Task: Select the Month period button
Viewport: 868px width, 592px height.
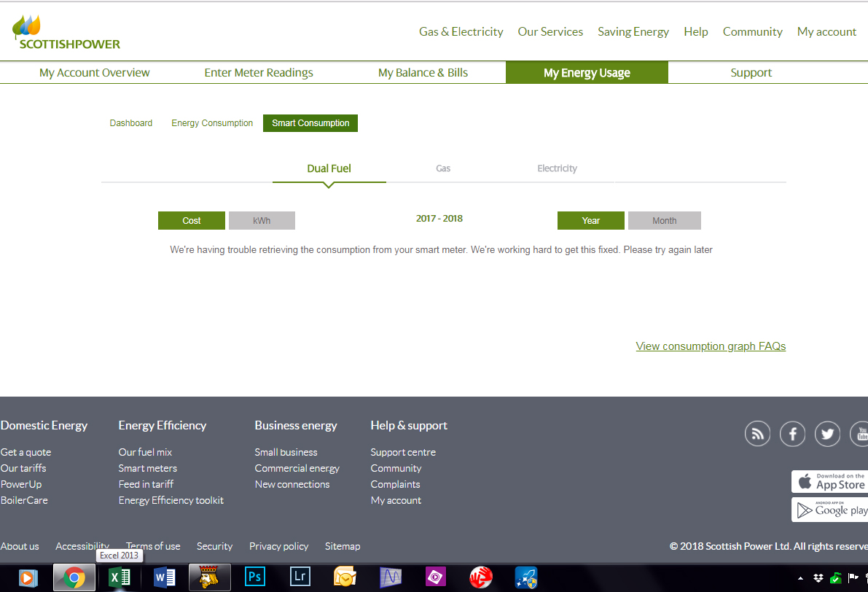Action: pyautogui.click(x=664, y=220)
